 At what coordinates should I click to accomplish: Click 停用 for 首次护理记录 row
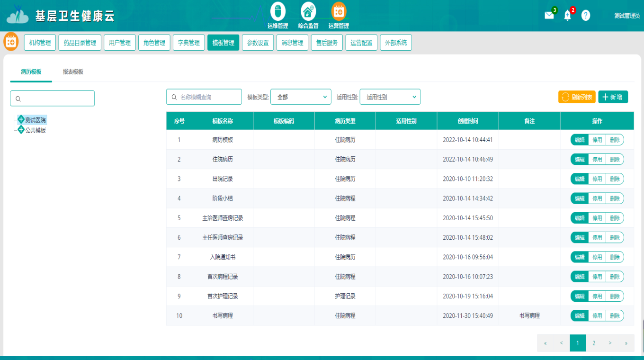(597, 296)
